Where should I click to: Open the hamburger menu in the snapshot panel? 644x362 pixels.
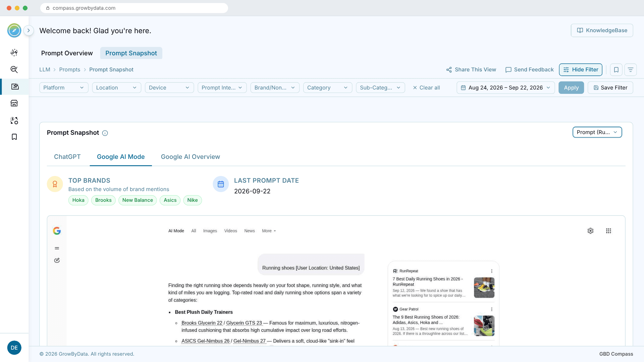tap(57, 248)
